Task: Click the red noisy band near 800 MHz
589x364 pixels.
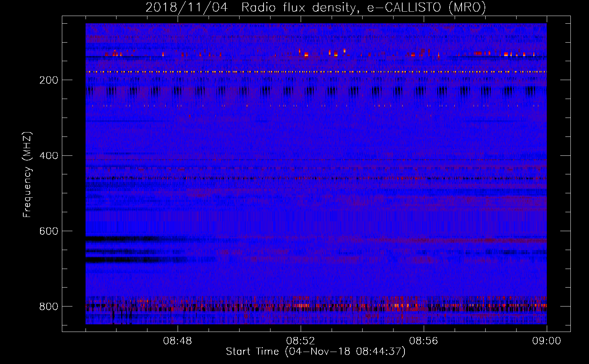Action: (316, 306)
